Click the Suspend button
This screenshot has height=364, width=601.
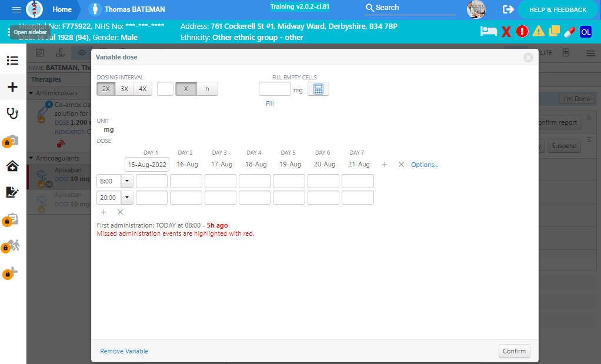[x=564, y=146]
